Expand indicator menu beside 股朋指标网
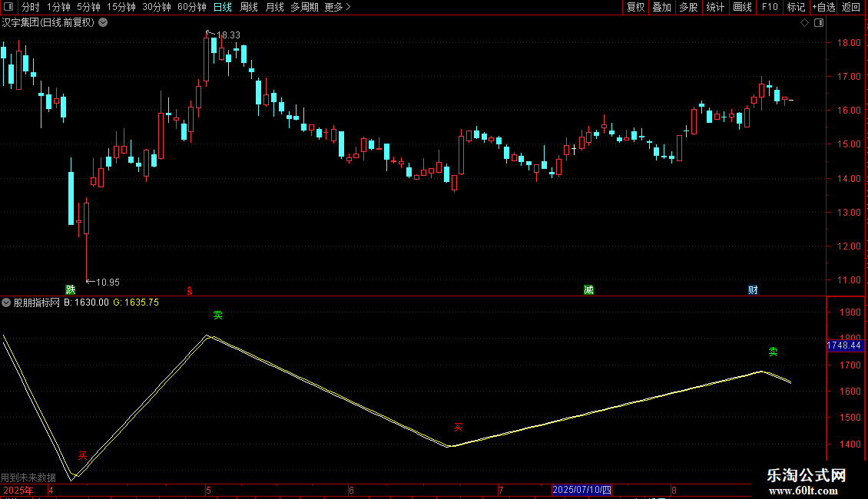The width and height of the screenshot is (868, 499). pos(6,302)
